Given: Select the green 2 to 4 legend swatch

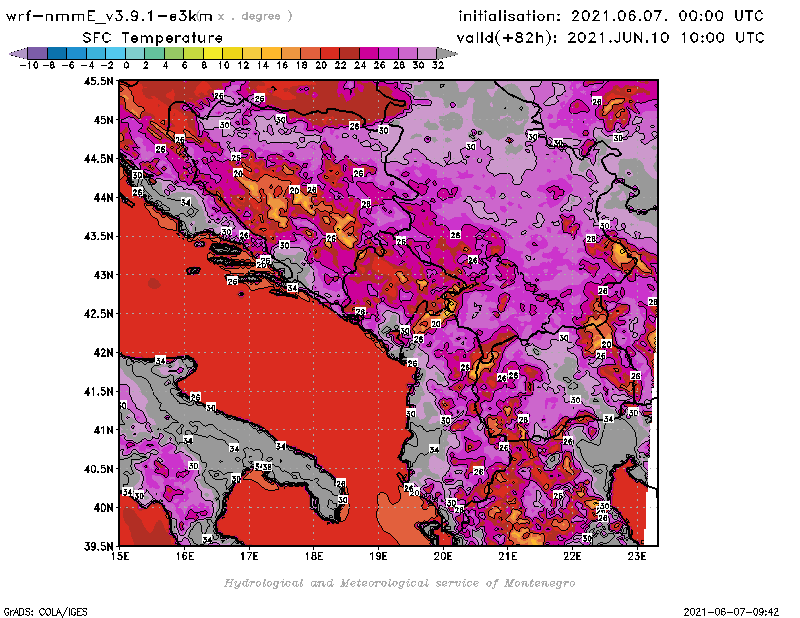Looking at the screenshot, I should pyautogui.click(x=155, y=53).
